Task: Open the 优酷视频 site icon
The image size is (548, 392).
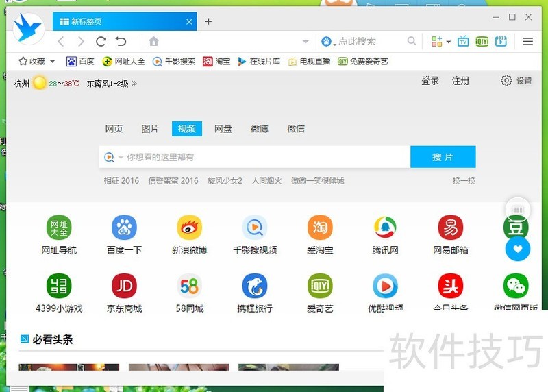Action: point(385,286)
